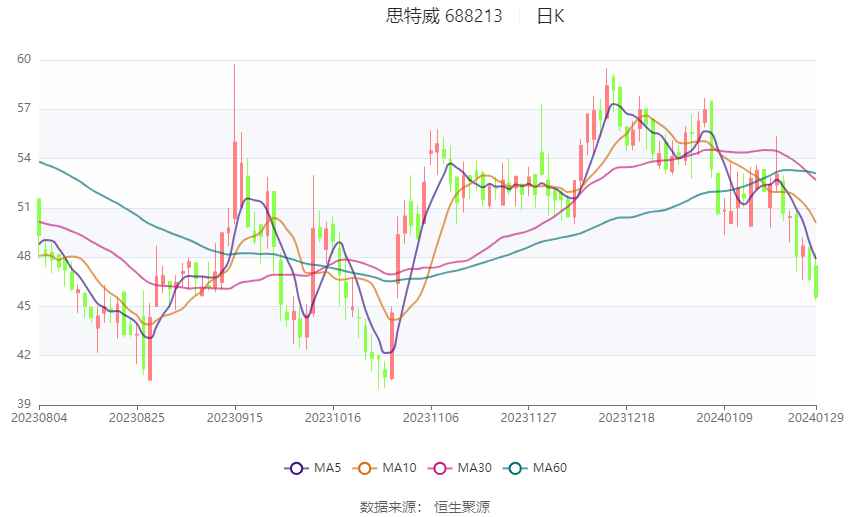Toggle the MA30 legend series
850x517 pixels.
[x=460, y=468]
